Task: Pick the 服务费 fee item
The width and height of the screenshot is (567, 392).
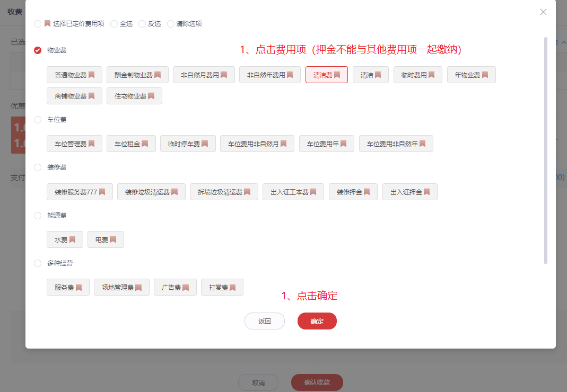Action: [x=68, y=287]
